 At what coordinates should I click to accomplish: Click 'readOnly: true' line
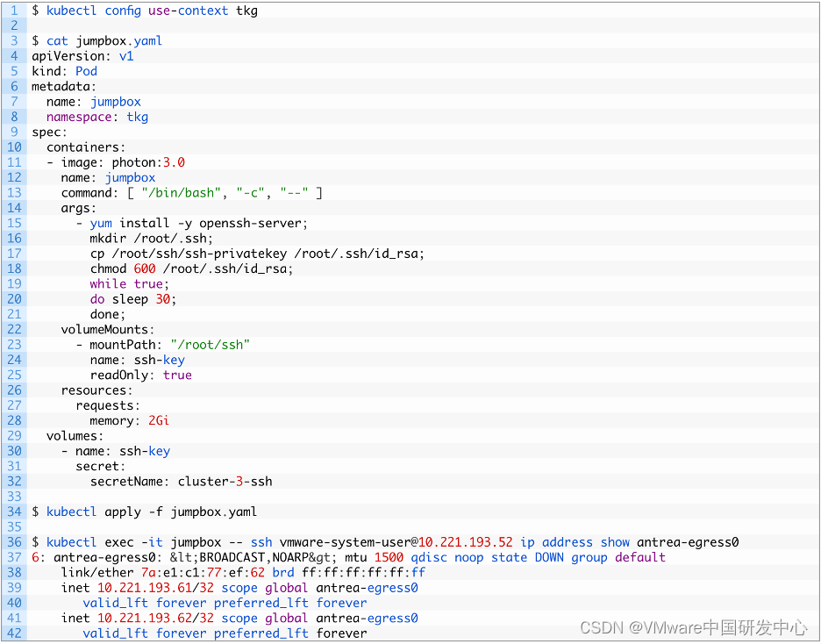click(141, 375)
